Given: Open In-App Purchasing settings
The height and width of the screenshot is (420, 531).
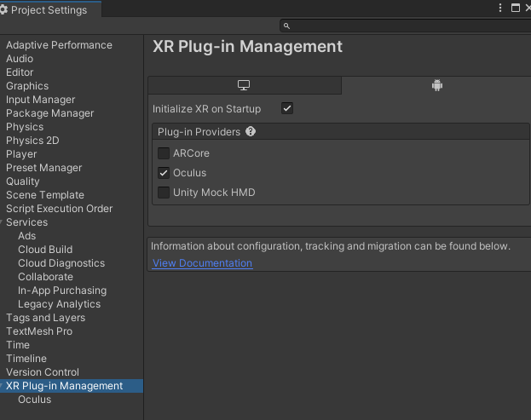Looking at the screenshot, I should click(62, 291).
